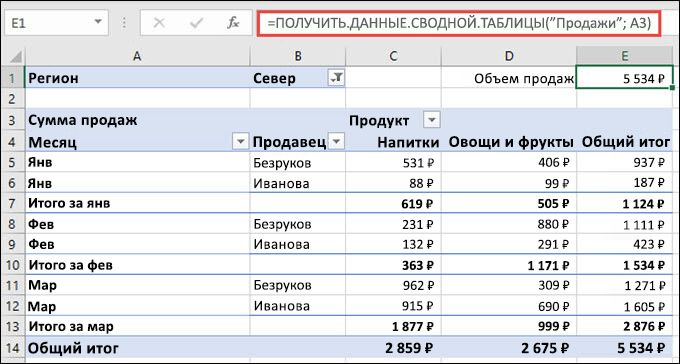Select the 132 ₽ cell
This screenshot has height=364, width=680.
click(393, 244)
